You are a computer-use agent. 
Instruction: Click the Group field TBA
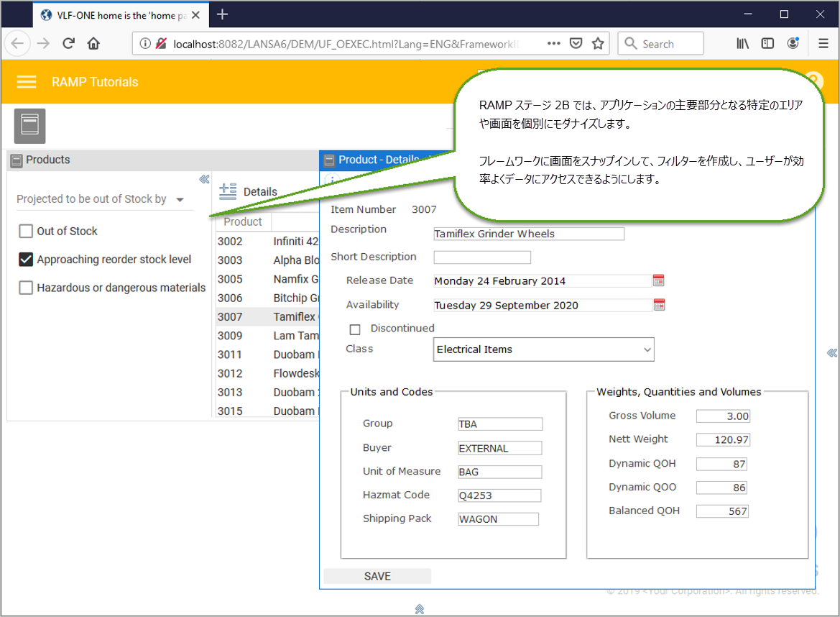coord(500,424)
